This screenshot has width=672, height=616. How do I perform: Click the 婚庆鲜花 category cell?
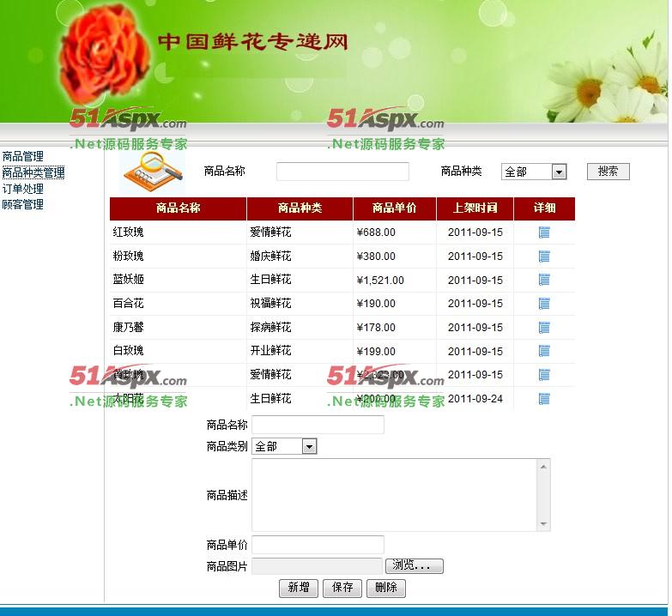pos(300,257)
